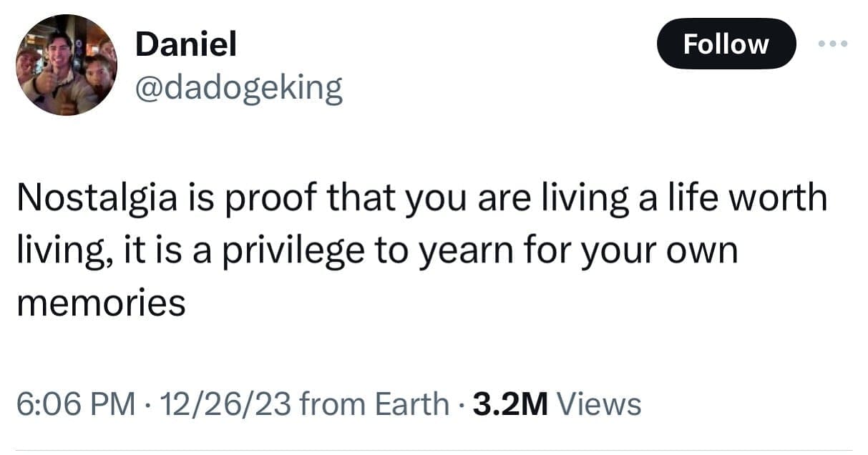Click the word "yearn" in the tweet

[x=467, y=251]
